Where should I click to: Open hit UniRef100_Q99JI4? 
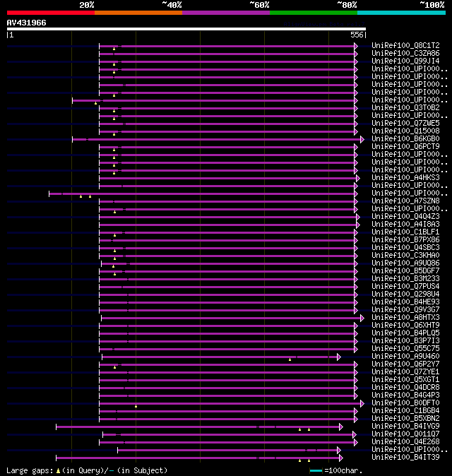[x=405, y=61]
